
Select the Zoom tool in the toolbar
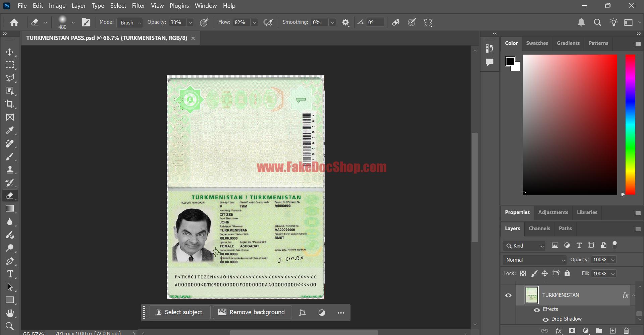pos(10,326)
